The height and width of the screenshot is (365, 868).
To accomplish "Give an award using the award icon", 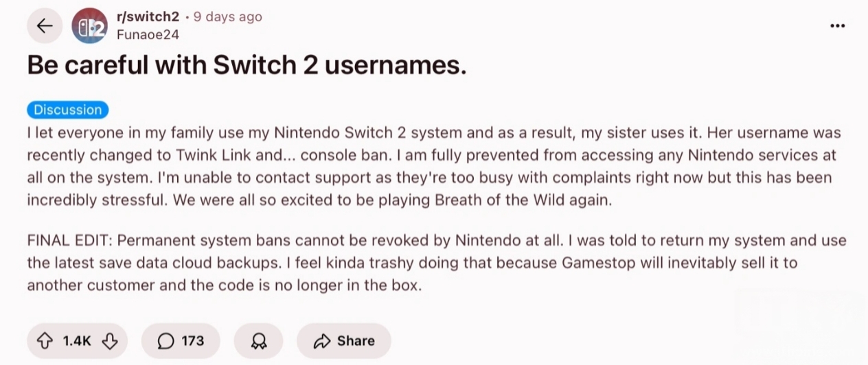I will coord(258,341).
